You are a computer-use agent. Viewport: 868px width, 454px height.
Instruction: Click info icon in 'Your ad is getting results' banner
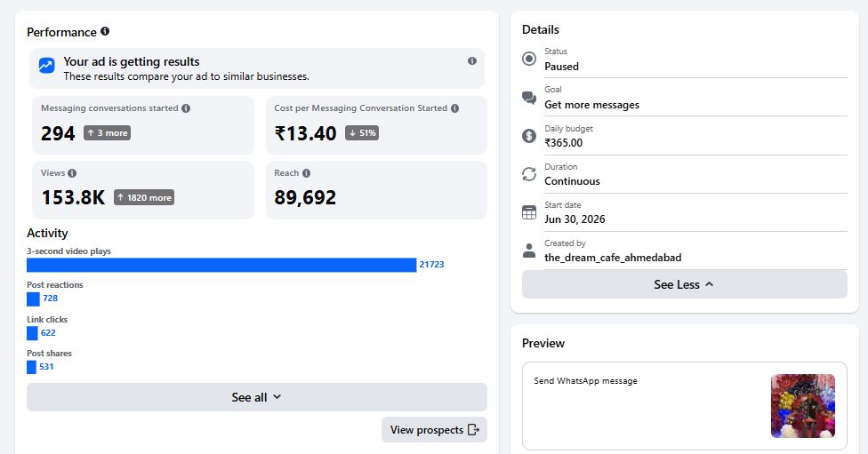(472, 60)
